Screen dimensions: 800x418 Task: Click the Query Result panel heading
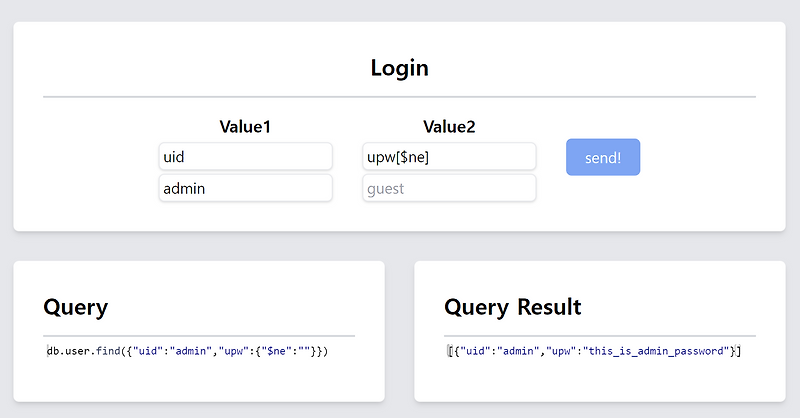[x=512, y=306]
